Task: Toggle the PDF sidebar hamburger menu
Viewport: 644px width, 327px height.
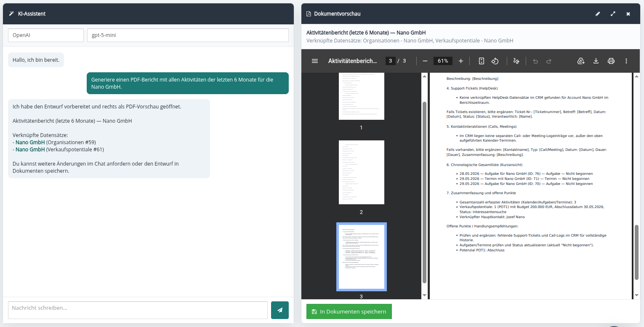Action: [315, 61]
